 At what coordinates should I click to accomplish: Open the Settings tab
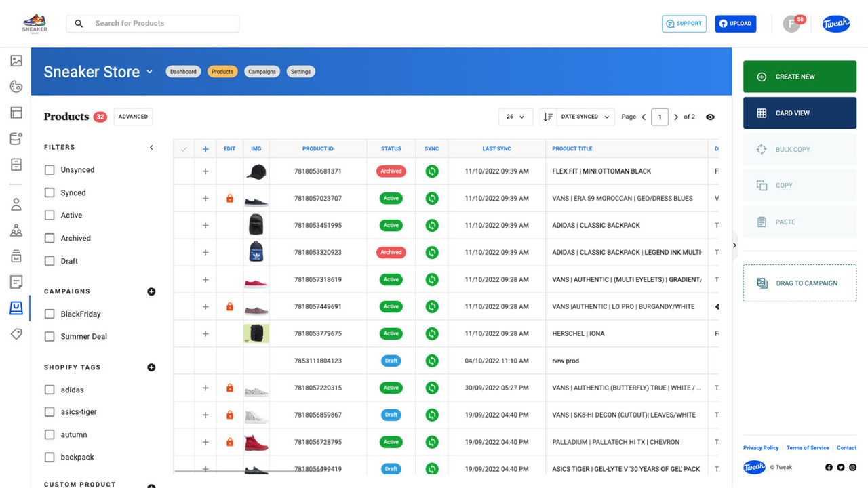(300, 70)
